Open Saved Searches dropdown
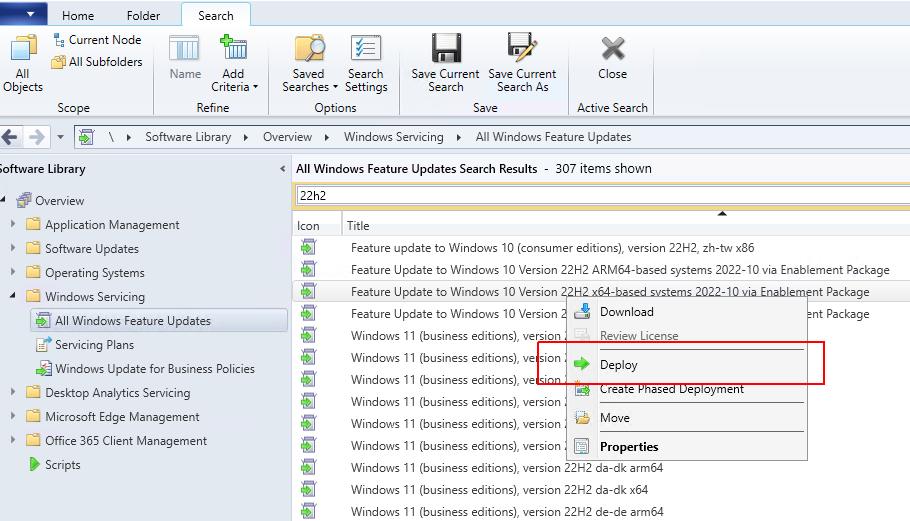Image resolution: width=910 pixels, height=521 pixels. (x=309, y=63)
